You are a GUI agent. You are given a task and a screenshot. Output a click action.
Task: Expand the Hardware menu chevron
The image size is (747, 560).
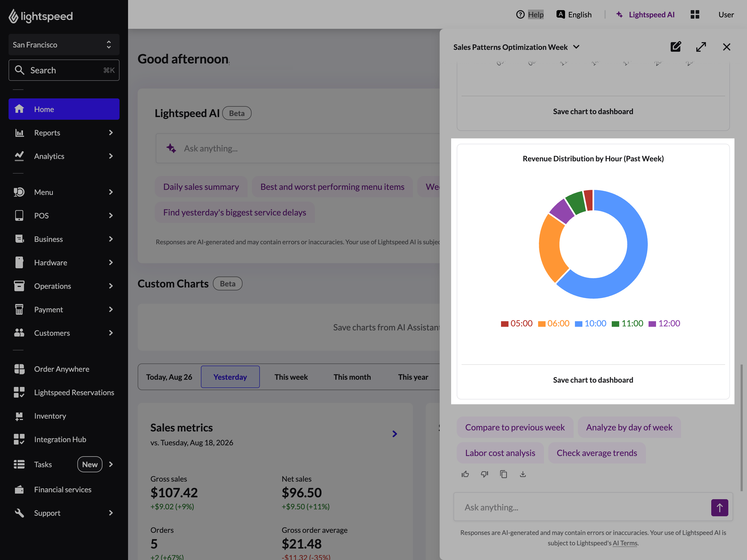(x=111, y=262)
